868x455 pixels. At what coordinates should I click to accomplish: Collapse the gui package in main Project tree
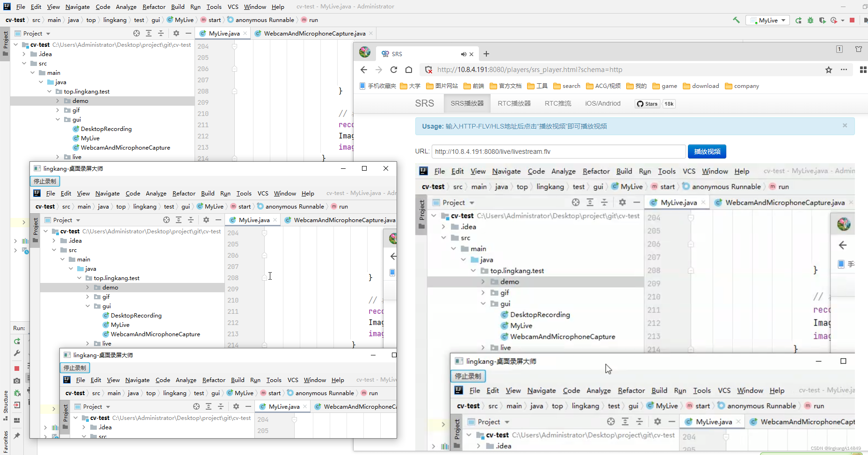[58, 119]
